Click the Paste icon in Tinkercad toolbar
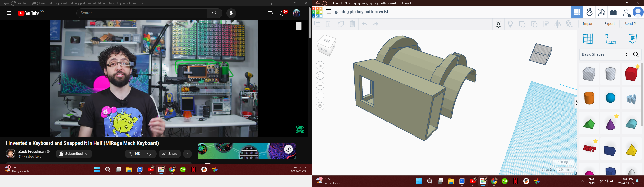Viewport: 644px width, 187px height. [329, 24]
